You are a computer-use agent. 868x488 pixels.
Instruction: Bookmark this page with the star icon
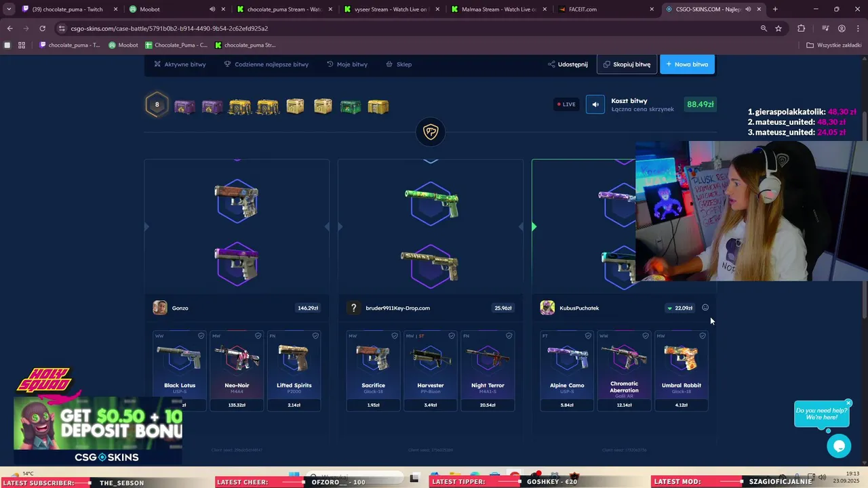pyautogui.click(x=778, y=28)
